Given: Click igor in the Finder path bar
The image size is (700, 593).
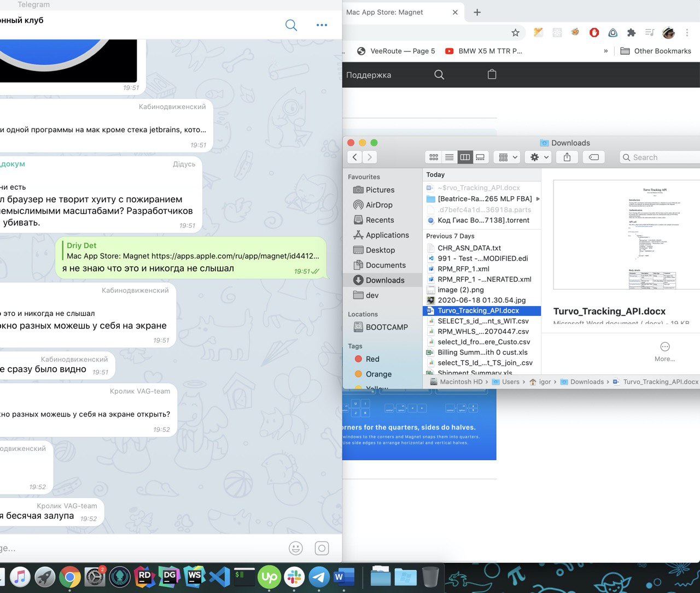Looking at the screenshot, I should 540,382.
